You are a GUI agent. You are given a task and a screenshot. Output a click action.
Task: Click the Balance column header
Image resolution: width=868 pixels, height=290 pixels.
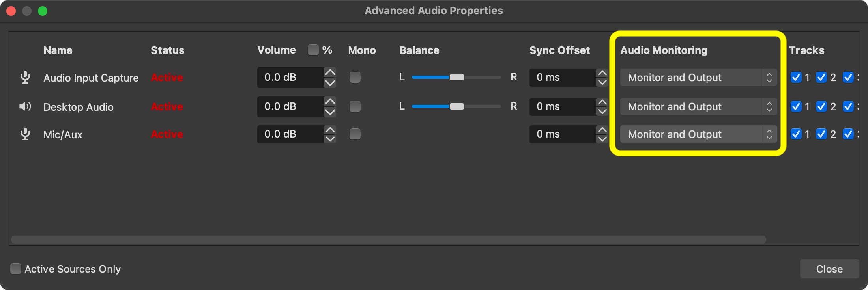[x=419, y=50]
